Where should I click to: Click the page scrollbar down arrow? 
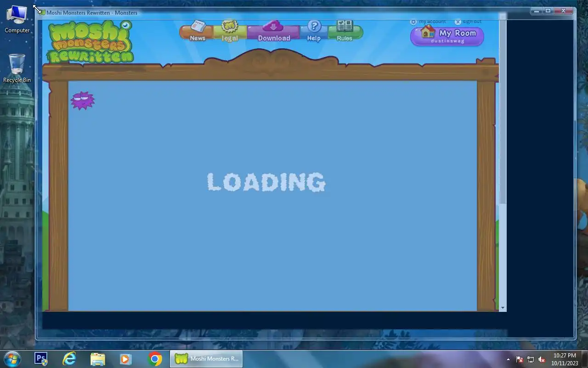(503, 308)
